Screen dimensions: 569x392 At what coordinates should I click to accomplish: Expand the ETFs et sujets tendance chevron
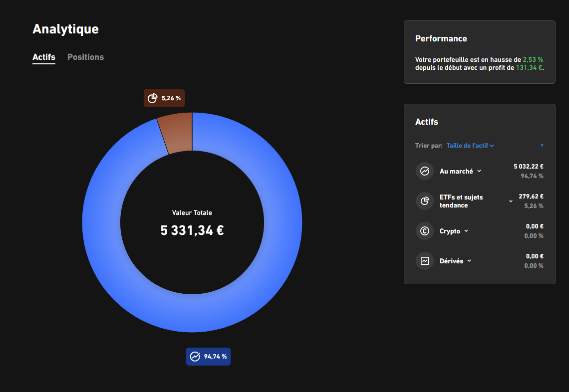511,201
